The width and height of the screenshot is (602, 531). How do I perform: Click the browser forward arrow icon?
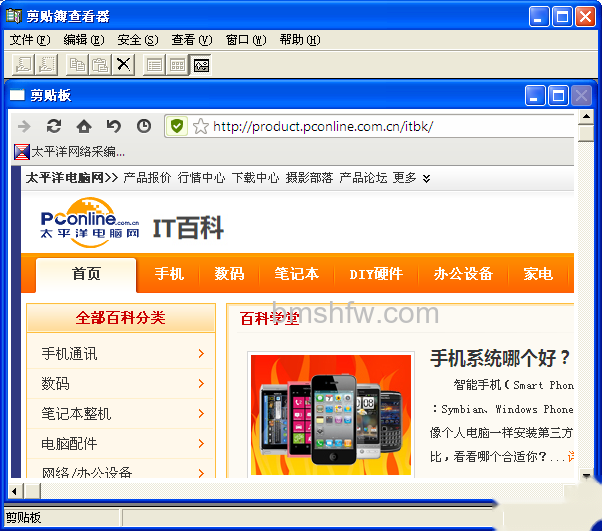click(24, 126)
